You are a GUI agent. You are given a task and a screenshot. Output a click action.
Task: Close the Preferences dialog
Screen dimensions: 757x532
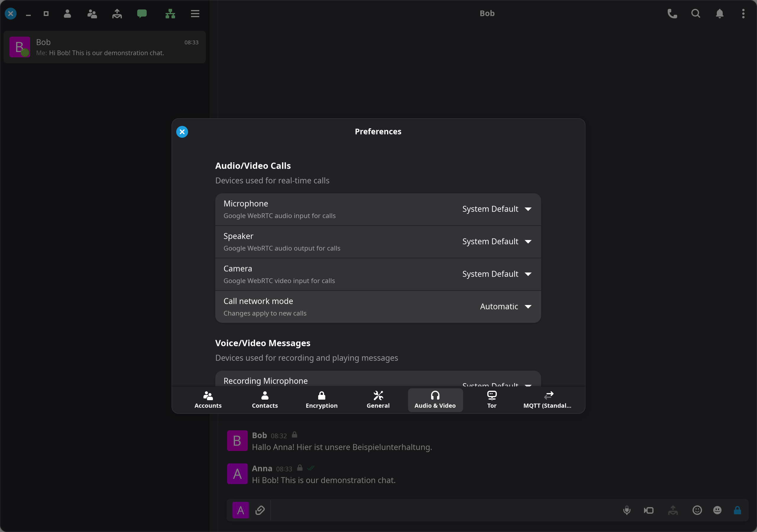pos(182,132)
